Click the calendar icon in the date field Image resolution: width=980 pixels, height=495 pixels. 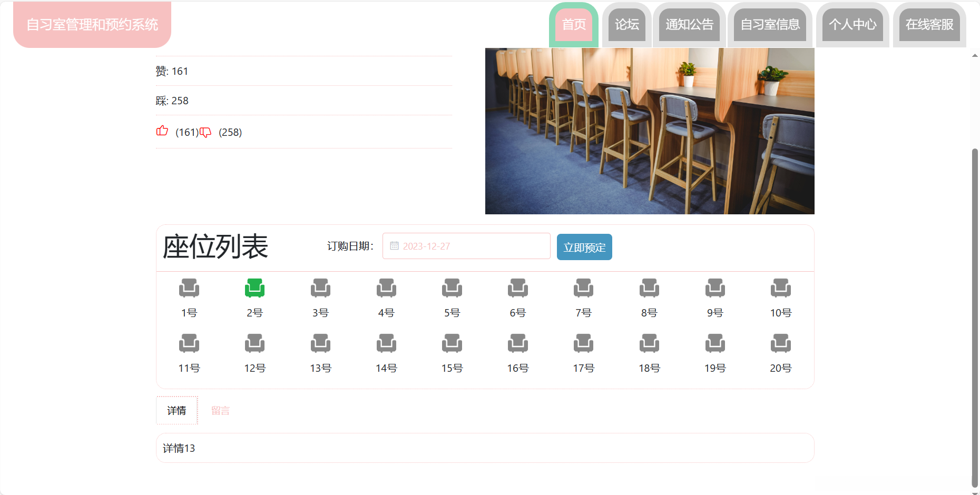coord(394,245)
